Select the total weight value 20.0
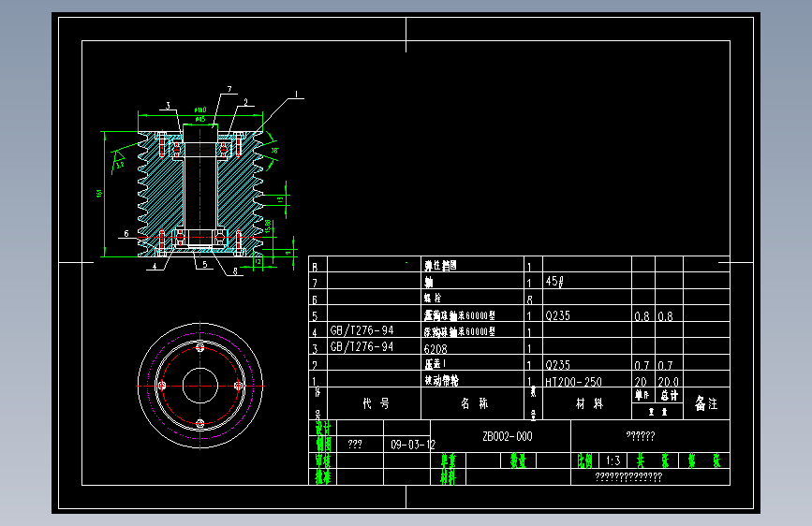812x526 pixels. 668,382
